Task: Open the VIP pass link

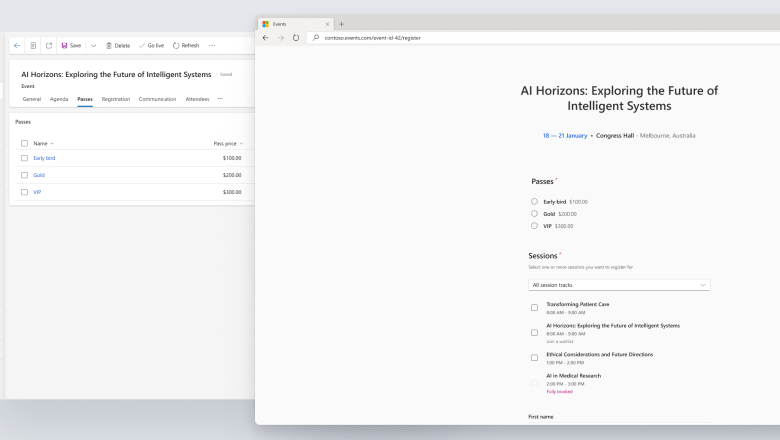Action: (37, 192)
